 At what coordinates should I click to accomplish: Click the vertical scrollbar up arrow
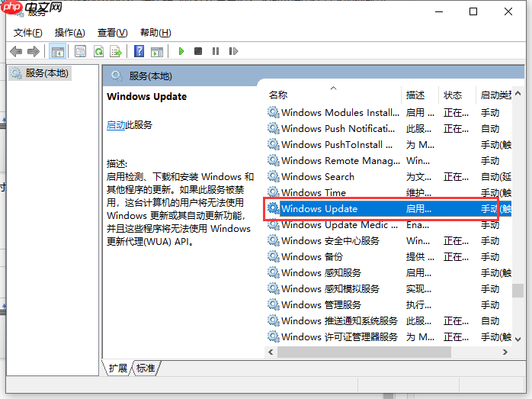(x=518, y=93)
